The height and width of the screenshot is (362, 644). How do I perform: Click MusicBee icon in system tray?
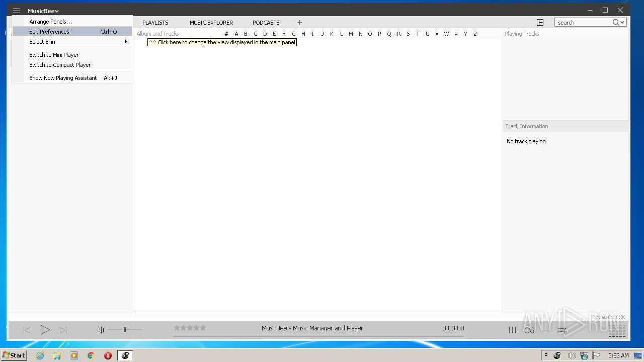(557, 355)
